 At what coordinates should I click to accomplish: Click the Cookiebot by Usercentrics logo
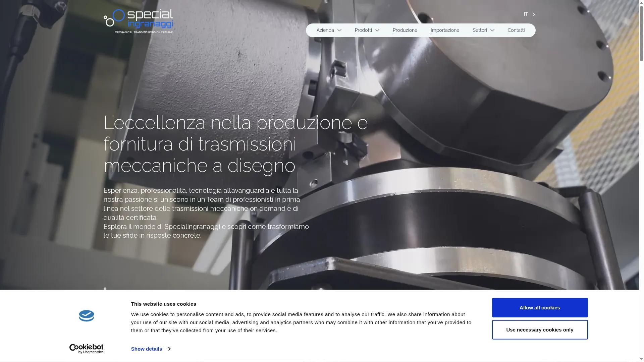click(87, 349)
